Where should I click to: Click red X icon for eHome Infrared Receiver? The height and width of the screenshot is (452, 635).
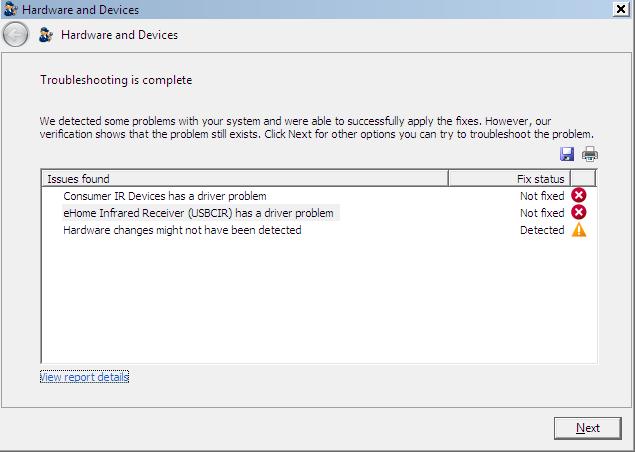pos(579,212)
